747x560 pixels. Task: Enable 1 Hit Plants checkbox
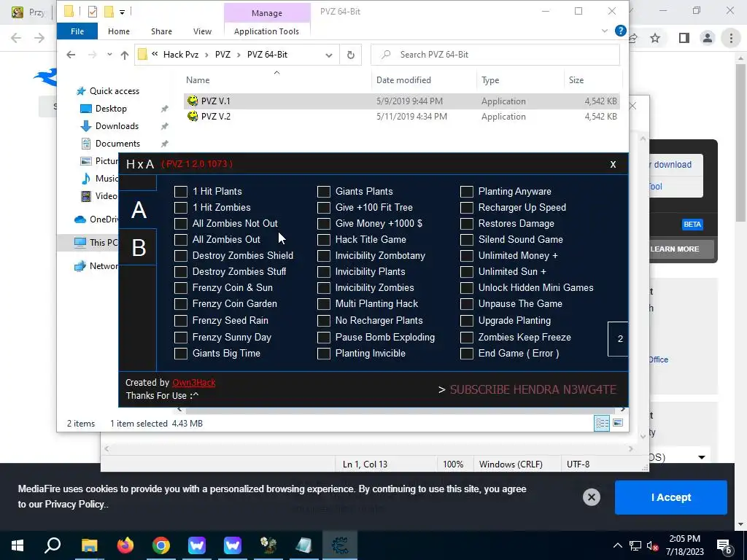click(x=181, y=192)
